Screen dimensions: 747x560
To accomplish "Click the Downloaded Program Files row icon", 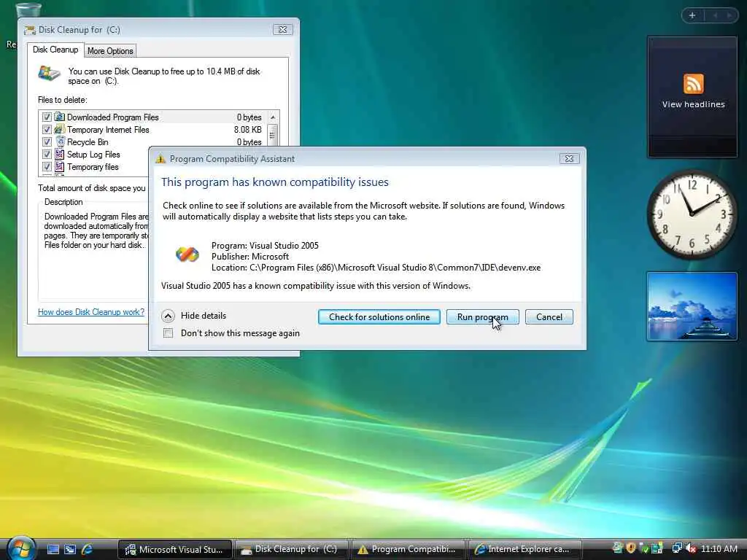I will [59, 117].
